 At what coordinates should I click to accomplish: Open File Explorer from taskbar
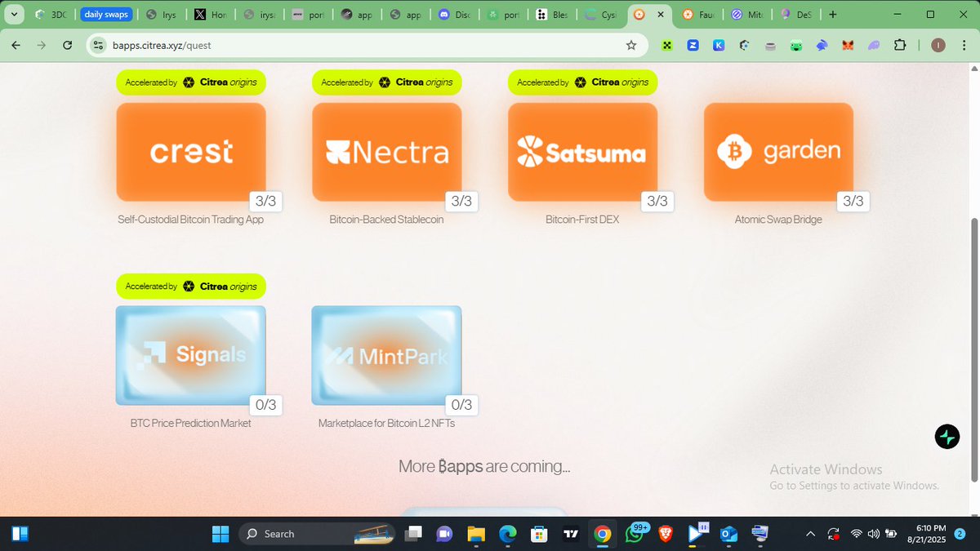coord(476,534)
